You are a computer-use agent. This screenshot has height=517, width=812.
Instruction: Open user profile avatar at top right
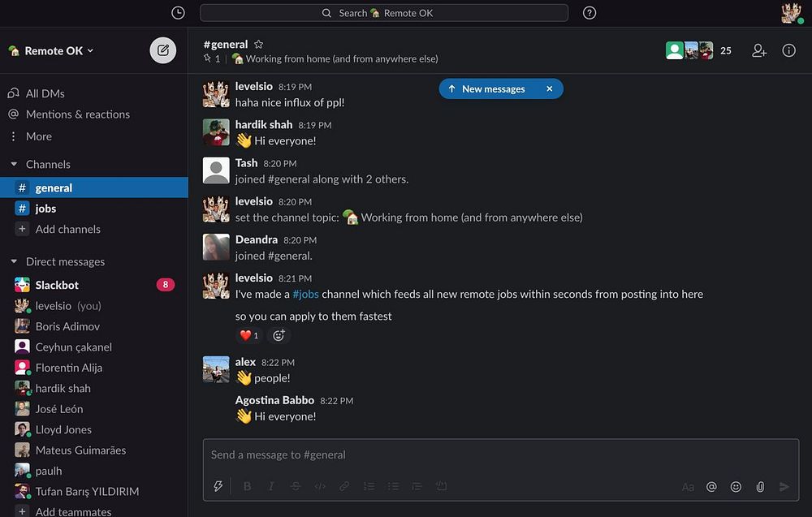(x=791, y=13)
